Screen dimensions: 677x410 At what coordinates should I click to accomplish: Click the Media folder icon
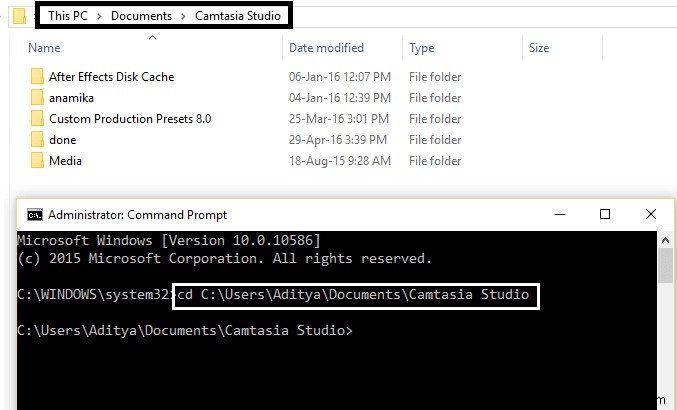point(37,161)
